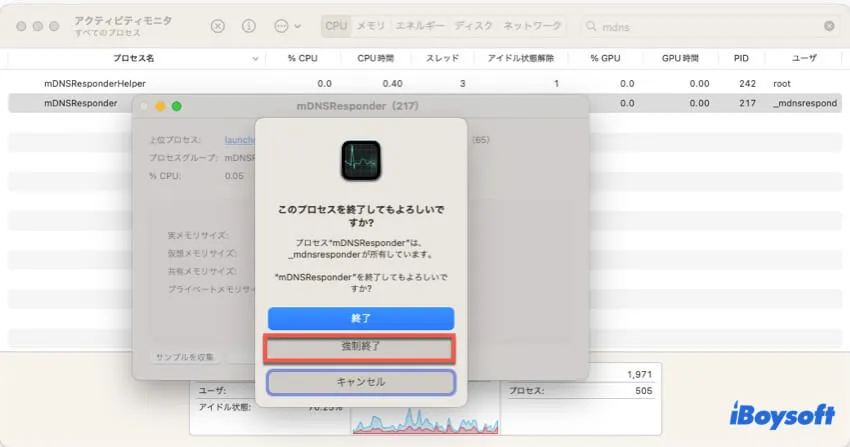
Task: Switch to the メモリ tab
Action: tap(371, 26)
